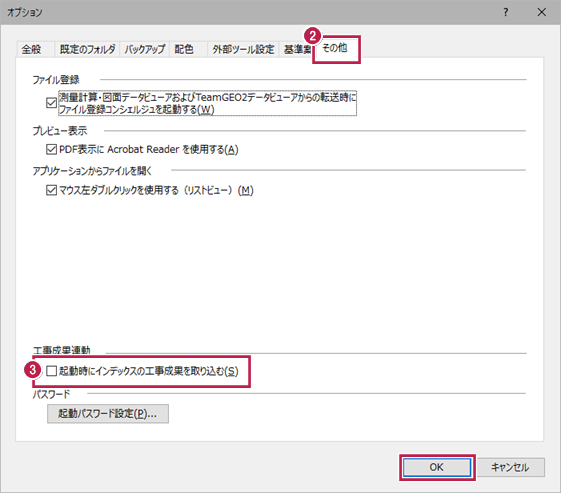This screenshot has height=493, width=561.
Task: Switch to the 既定のフォルダ tab
Action: coord(87,49)
